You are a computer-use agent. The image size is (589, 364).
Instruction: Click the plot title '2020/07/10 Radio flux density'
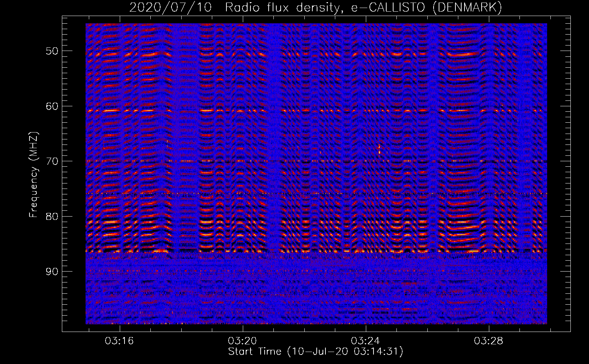316,8
